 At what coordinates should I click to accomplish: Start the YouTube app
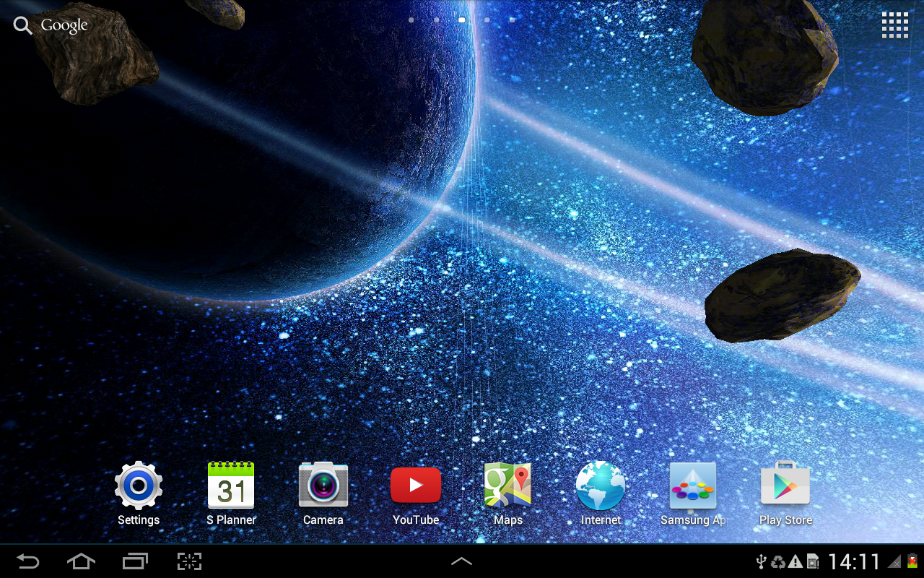coord(415,486)
